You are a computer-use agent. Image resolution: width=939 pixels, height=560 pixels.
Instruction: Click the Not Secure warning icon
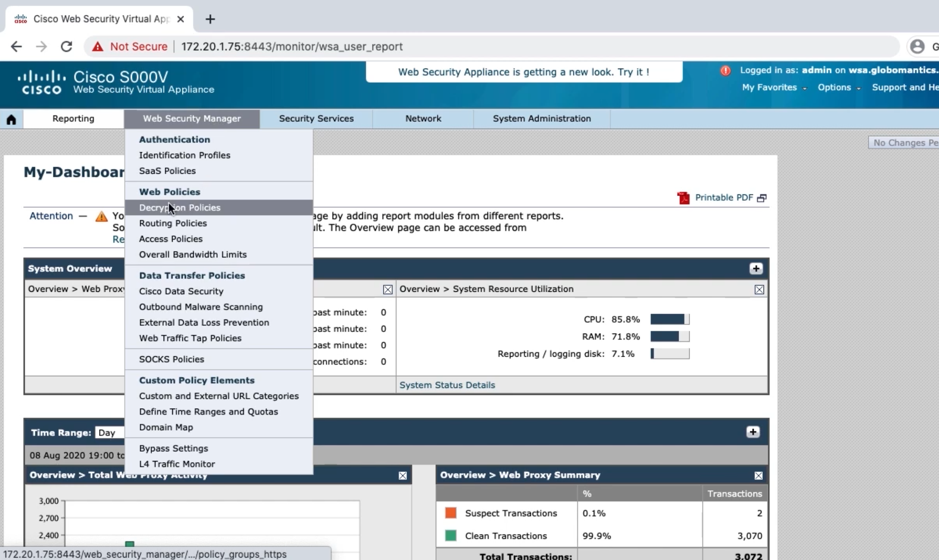tap(97, 47)
